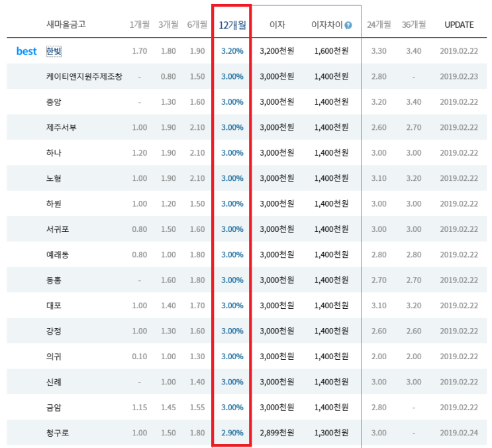Click the 2,899천원 interest value
This screenshot has height=448, width=492.
click(x=277, y=433)
